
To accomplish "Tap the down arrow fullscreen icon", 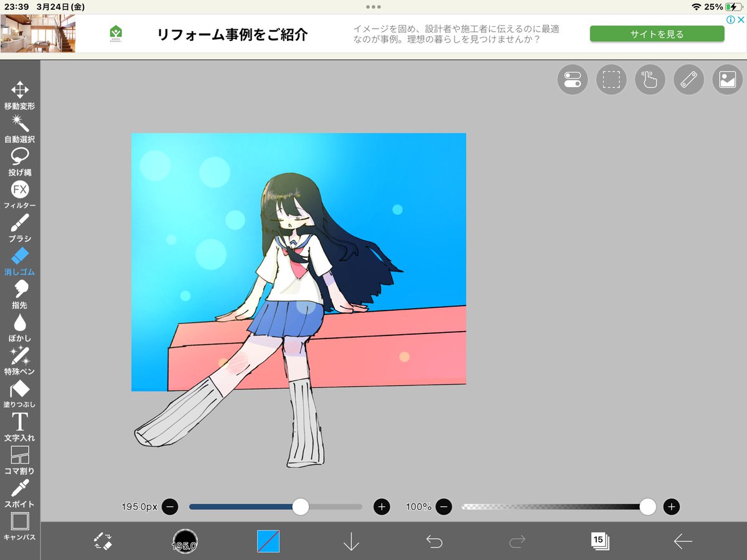I will [351, 541].
